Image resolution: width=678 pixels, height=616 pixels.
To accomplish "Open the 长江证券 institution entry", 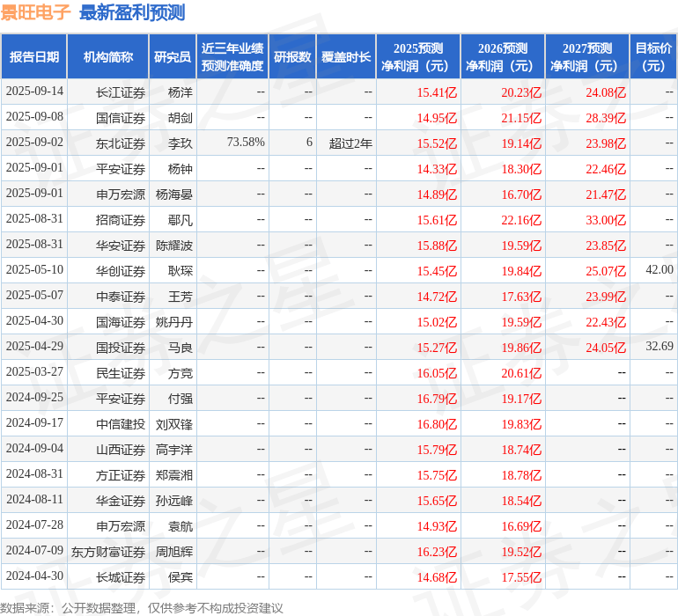I will pos(121,92).
